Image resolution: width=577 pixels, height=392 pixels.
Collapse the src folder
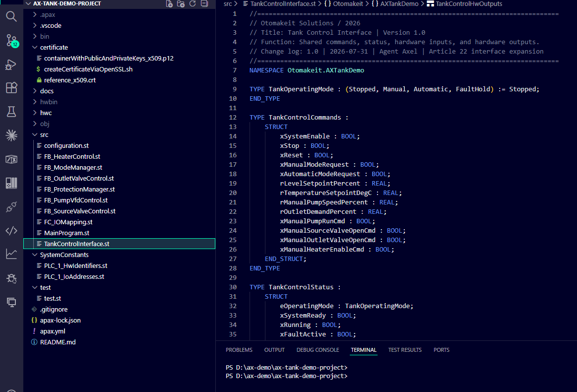(119, 134)
